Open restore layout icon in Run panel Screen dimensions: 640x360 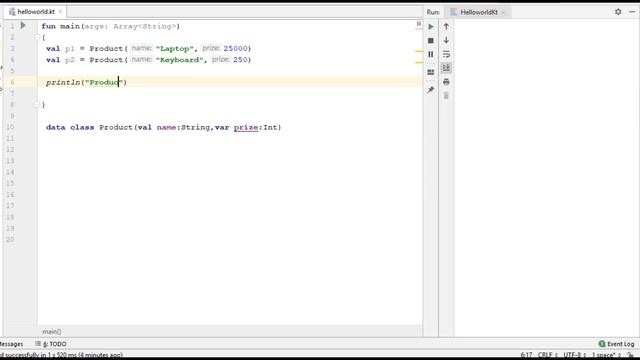431,72
